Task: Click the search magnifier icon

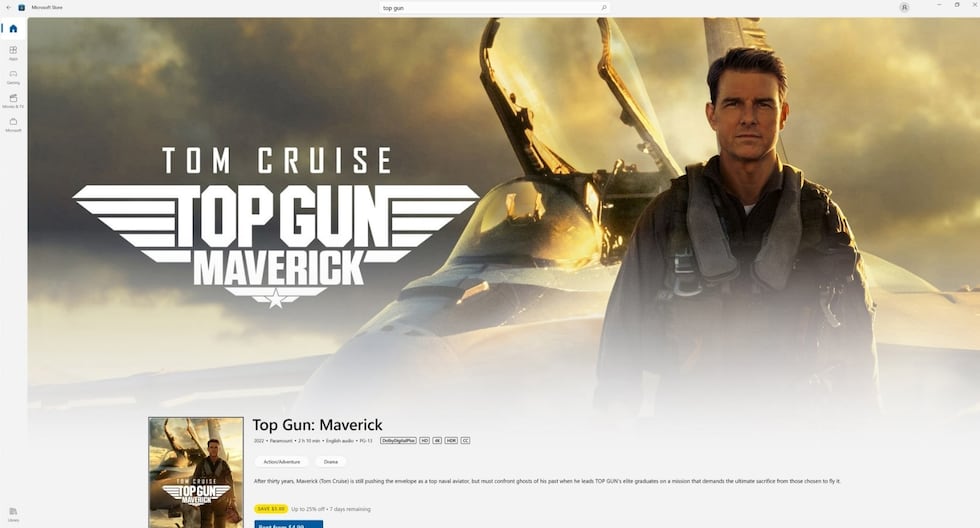Action: (x=604, y=8)
